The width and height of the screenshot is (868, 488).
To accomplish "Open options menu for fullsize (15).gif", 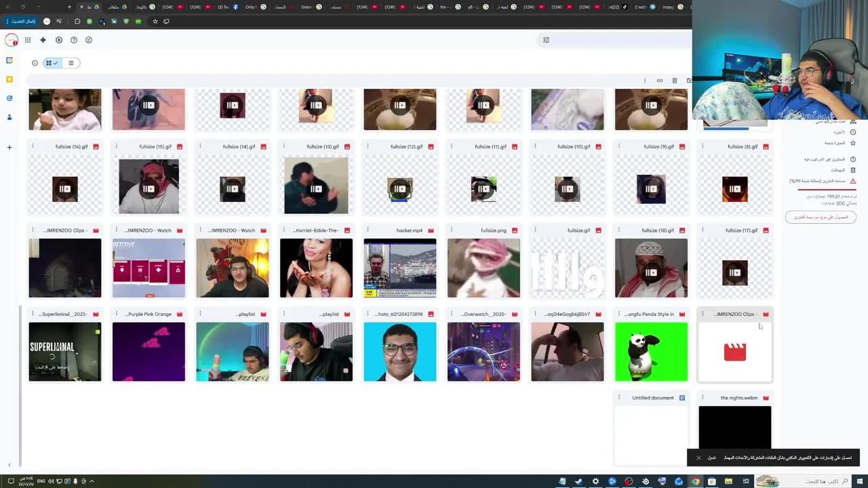I will point(116,146).
